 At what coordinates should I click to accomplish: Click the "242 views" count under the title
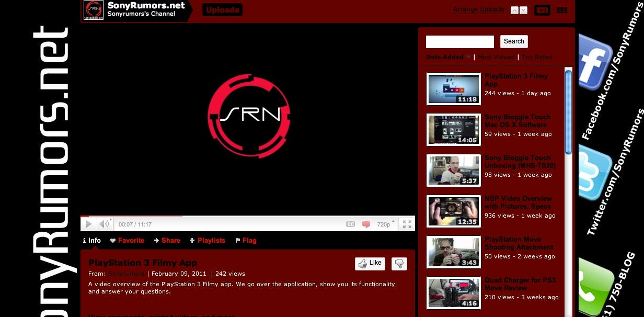230,274
